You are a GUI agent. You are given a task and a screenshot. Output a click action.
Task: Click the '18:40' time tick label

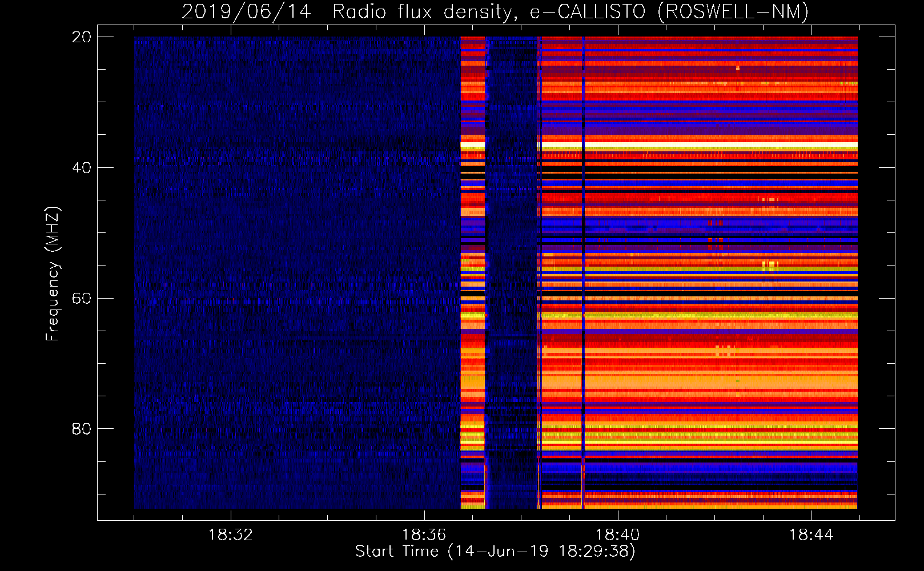618,535
